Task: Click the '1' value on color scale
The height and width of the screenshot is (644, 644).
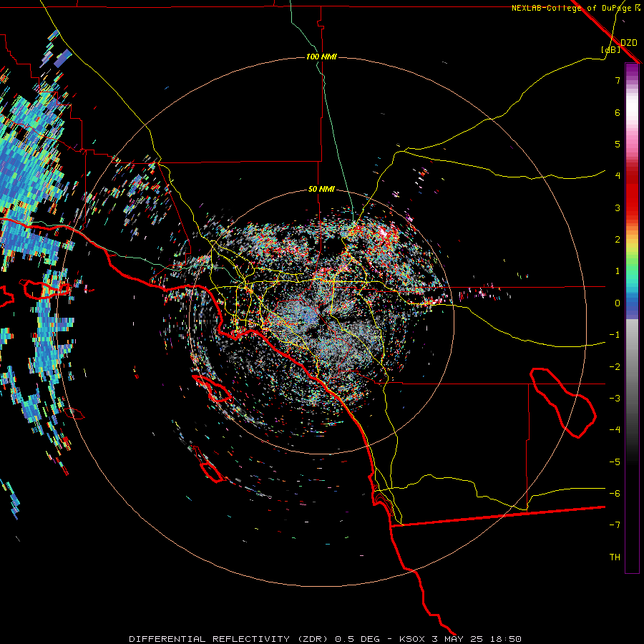Action: (618, 270)
